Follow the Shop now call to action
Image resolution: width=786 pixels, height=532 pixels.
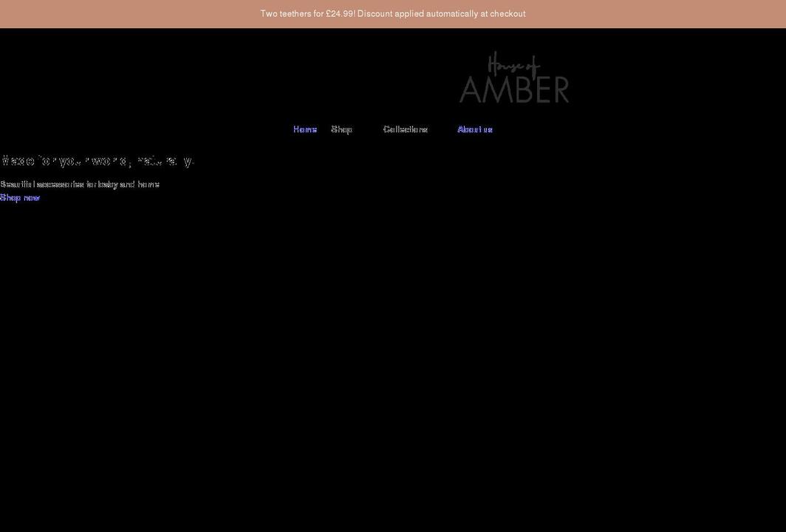pyautogui.click(x=20, y=197)
